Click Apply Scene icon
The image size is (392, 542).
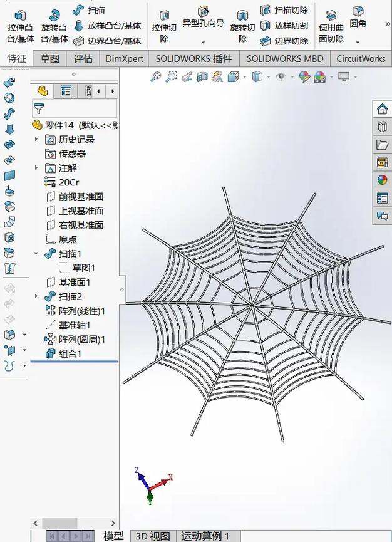pyautogui.click(x=320, y=76)
